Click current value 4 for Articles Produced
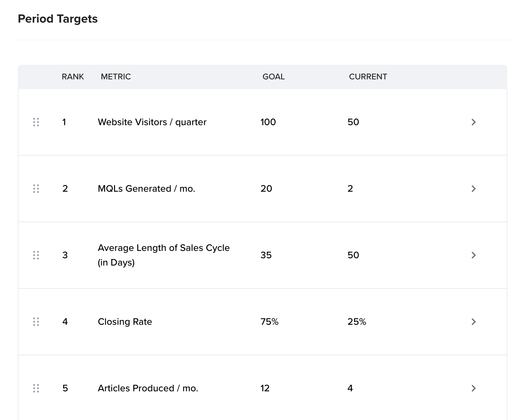 (x=350, y=388)
